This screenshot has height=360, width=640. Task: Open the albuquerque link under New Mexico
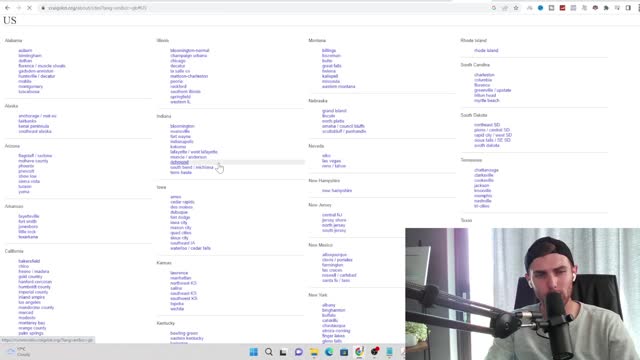coord(334,255)
